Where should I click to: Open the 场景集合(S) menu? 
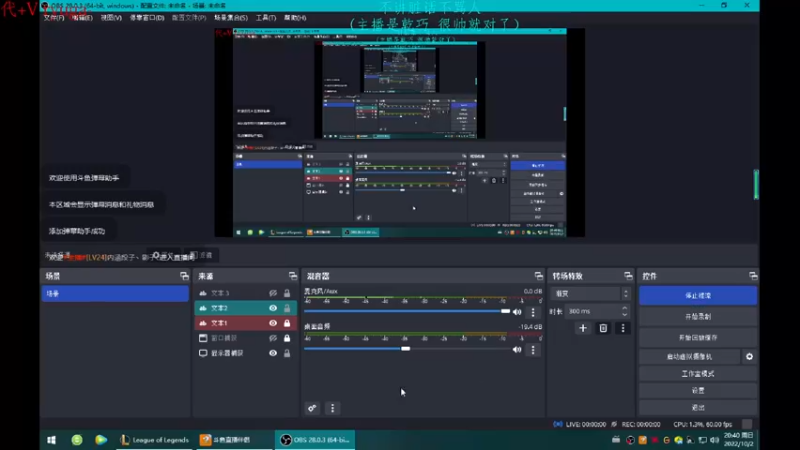pos(231,17)
